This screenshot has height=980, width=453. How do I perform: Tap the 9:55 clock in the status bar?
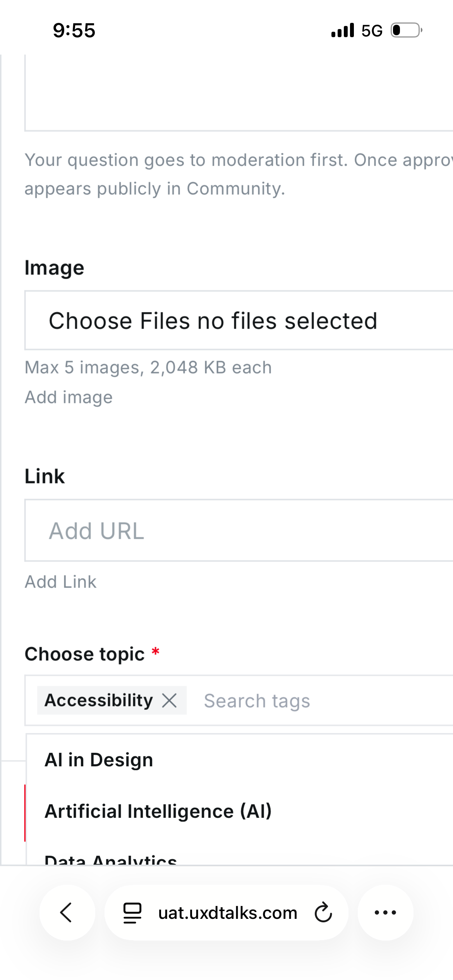point(74,30)
